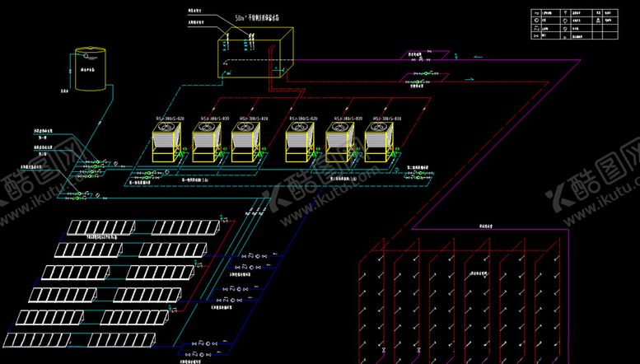This screenshot has height=364, width=640.
Task: Click the fifth RSJ-380/S-820 heat pump unit
Action: [340, 141]
